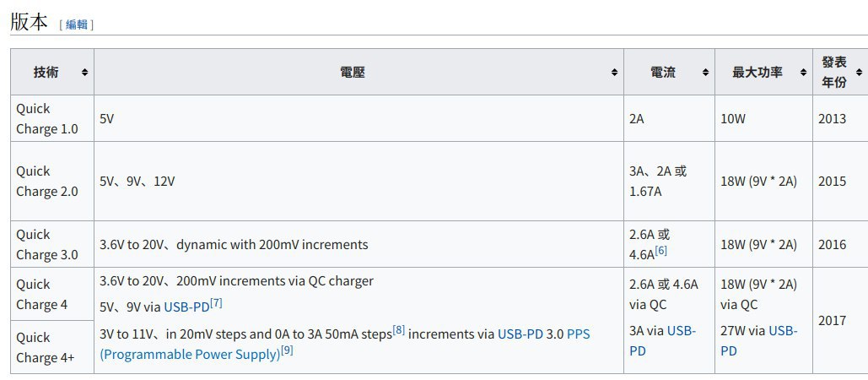This screenshot has width=868, height=380.
Task: Select the Quick Charge 3.0 cell
Action: point(52,244)
